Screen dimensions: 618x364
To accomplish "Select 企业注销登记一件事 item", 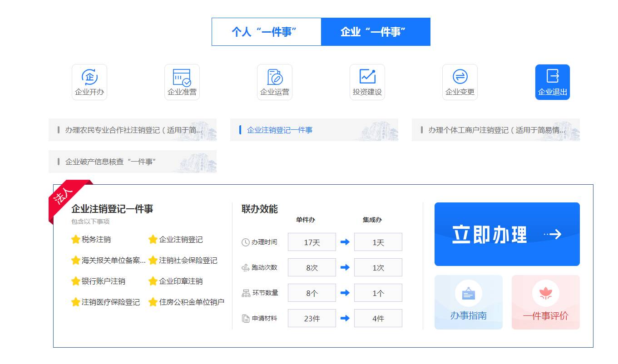I will (x=314, y=130).
